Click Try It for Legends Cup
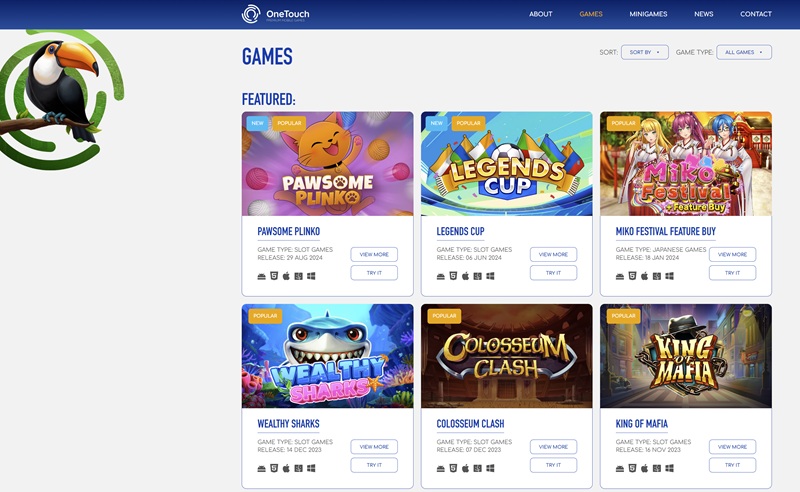Viewport: 800px width, 492px height. coord(553,273)
